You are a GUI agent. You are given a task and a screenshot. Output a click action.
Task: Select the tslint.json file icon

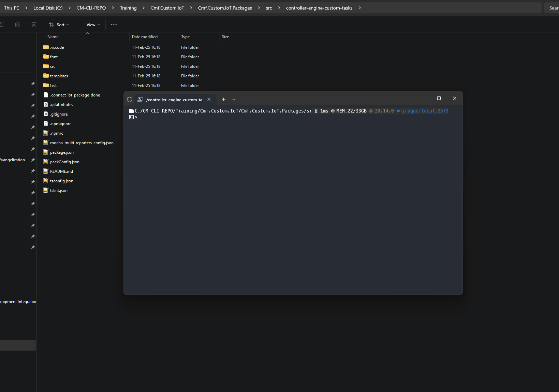click(x=46, y=190)
